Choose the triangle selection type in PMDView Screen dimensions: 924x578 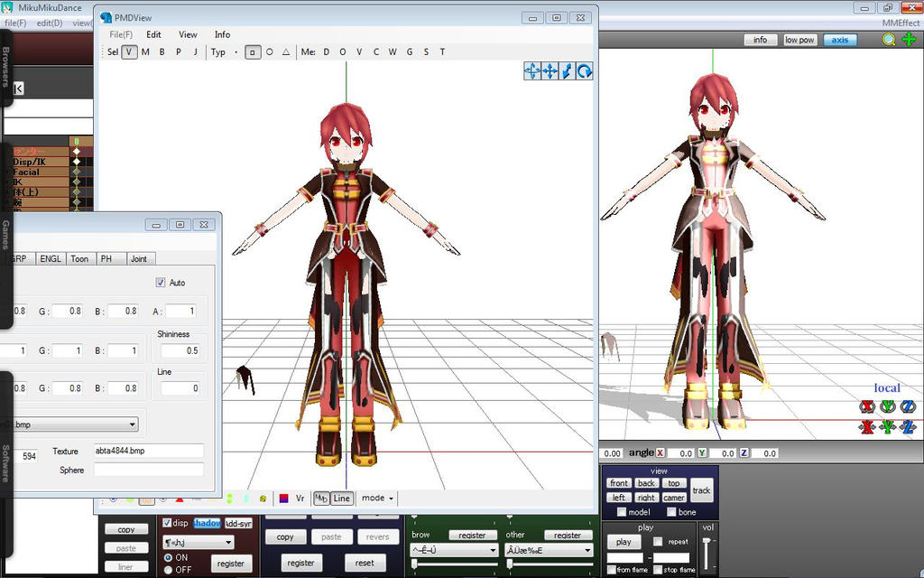coord(286,51)
